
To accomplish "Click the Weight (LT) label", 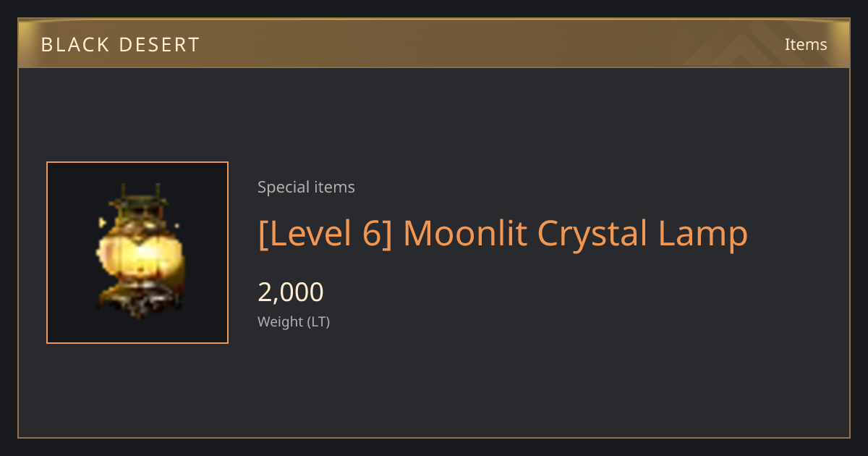I will tap(294, 322).
